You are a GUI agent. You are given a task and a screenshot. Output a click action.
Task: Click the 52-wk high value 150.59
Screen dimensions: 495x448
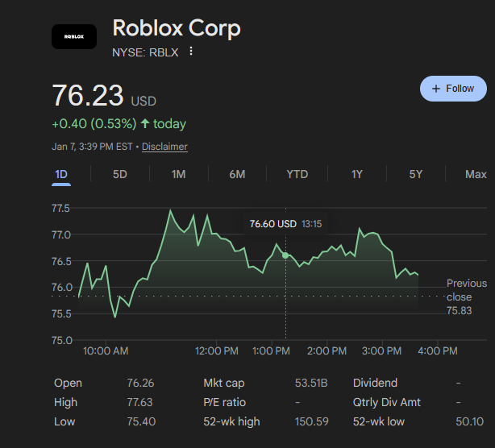(x=311, y=421)
